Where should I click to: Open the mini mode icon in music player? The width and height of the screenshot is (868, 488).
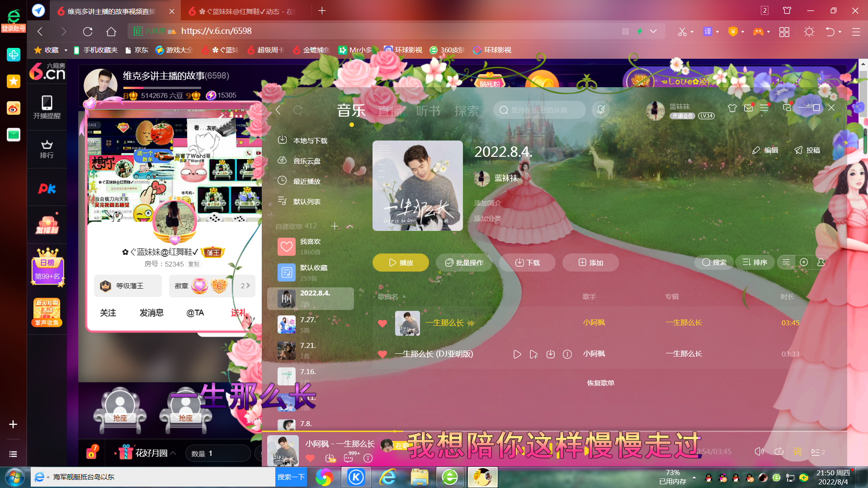coord(787,108)
